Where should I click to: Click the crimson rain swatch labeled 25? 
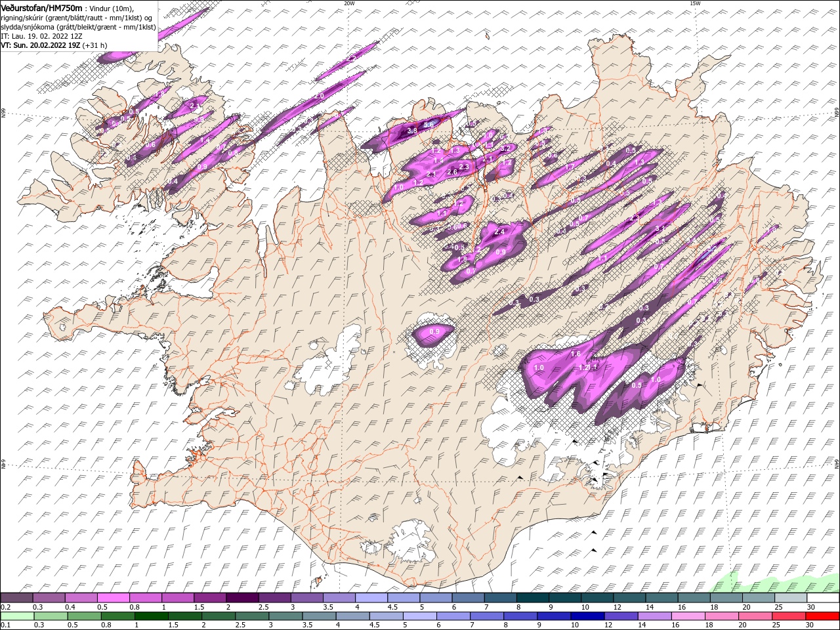789,616
